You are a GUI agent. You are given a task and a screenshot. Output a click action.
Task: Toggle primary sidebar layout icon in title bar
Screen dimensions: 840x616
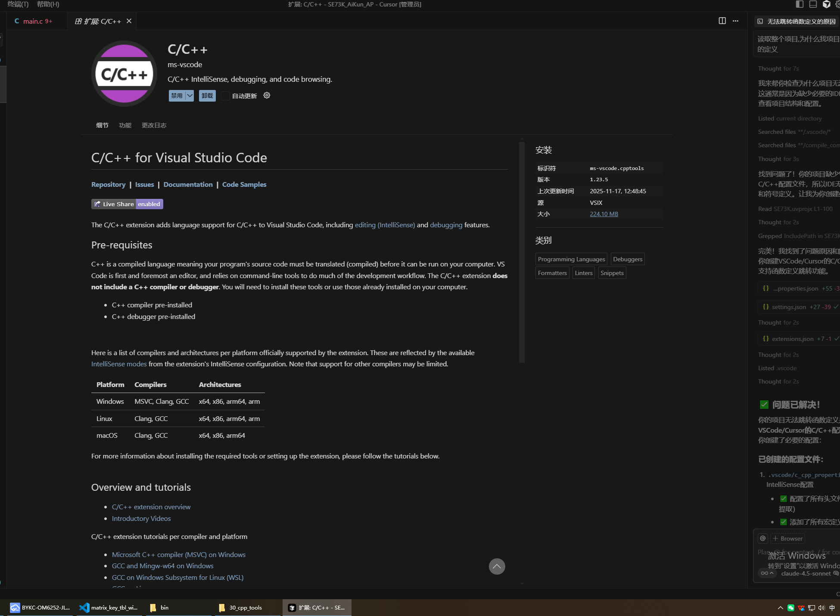coord(800,4)
